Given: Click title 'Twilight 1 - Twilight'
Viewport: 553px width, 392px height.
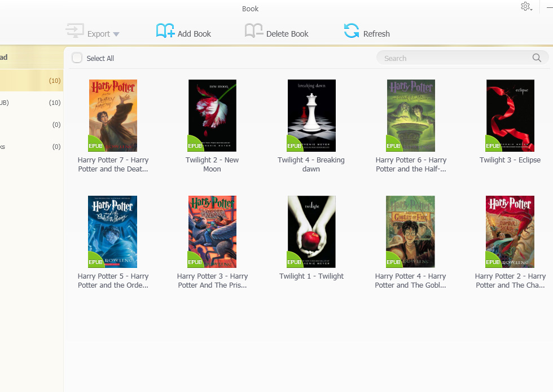Looking at the screenshot, I should click(x=311, y=276).
